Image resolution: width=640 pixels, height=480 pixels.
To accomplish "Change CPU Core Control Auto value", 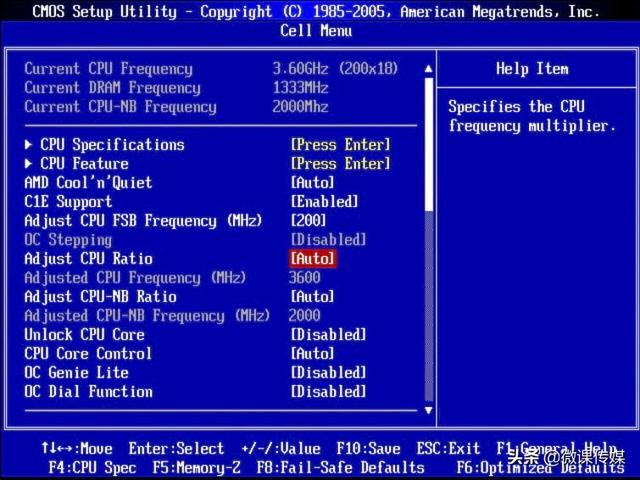I will [312, 354].
